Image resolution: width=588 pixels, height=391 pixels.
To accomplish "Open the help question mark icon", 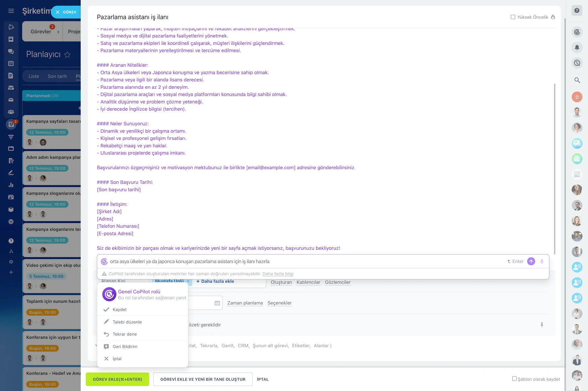I will pos(577,10).
